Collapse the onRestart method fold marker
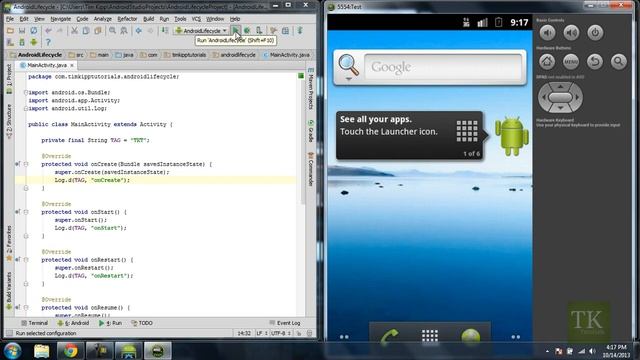Viewport: 640px width, 360px height. (26, 260)
